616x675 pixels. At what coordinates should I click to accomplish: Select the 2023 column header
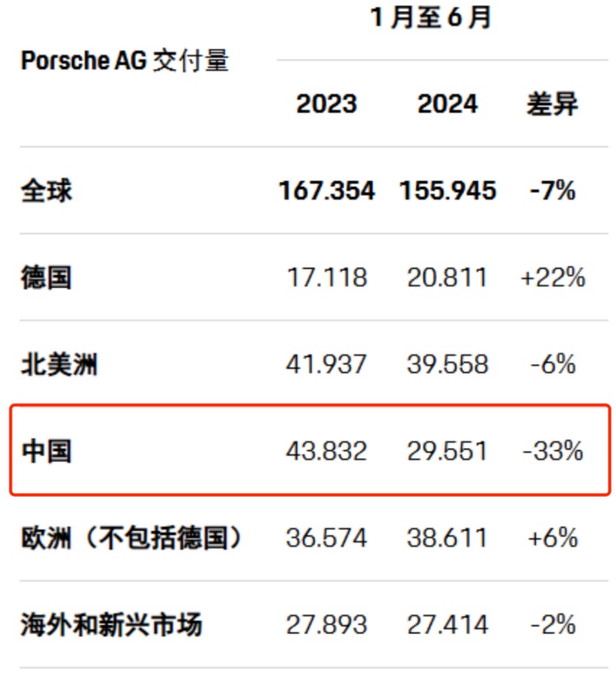pos(327,104)
